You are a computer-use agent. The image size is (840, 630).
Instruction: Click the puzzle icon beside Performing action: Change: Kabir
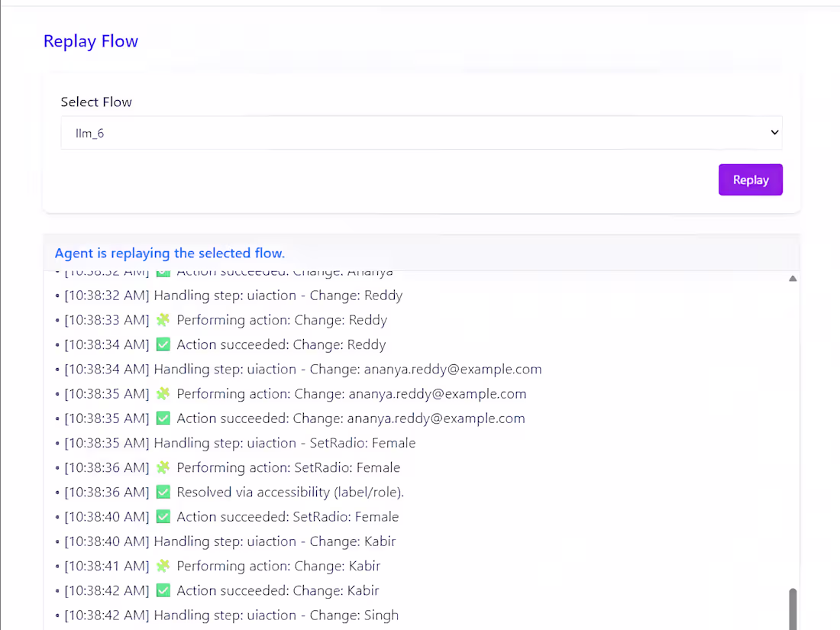point(163,565)
